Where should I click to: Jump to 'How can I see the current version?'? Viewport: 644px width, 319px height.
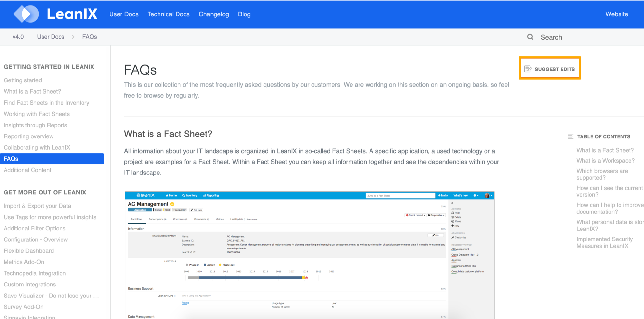(610, 191)
